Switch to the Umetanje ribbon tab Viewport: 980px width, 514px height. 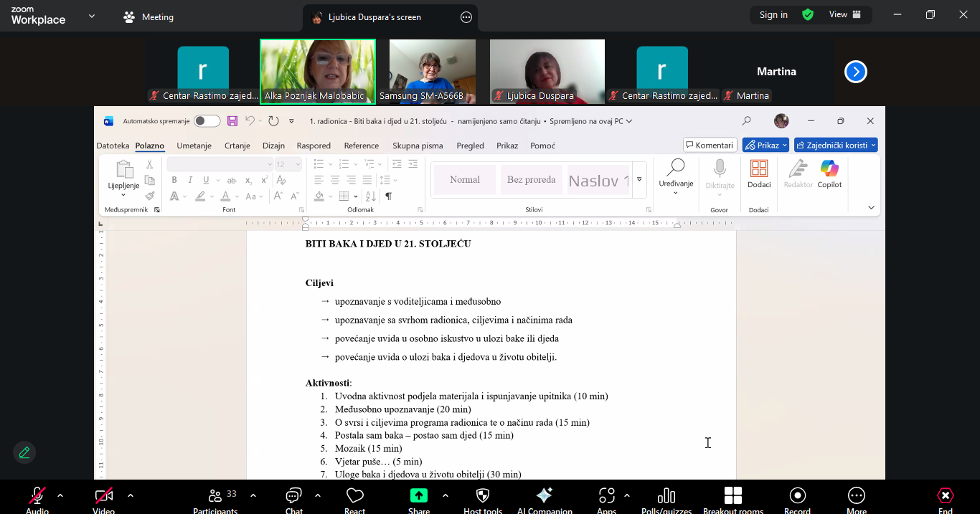coord(194,146)
